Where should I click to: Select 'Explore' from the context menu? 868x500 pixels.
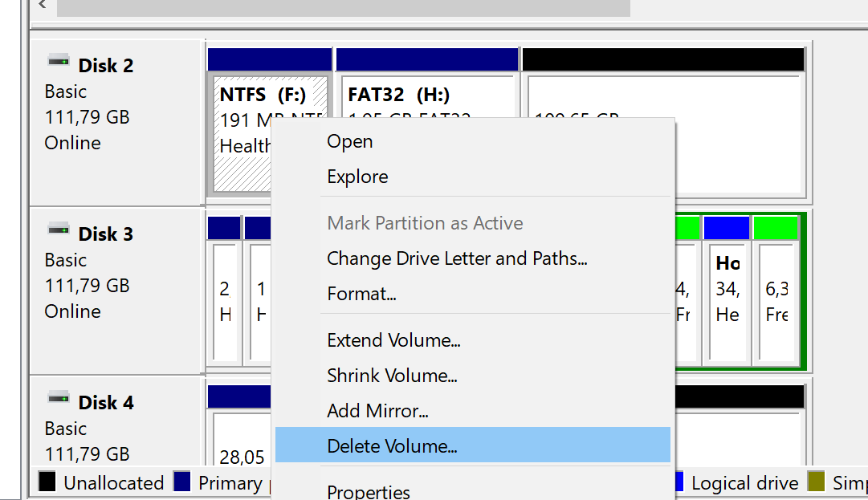pyautogui.click(x=357, y=177)
